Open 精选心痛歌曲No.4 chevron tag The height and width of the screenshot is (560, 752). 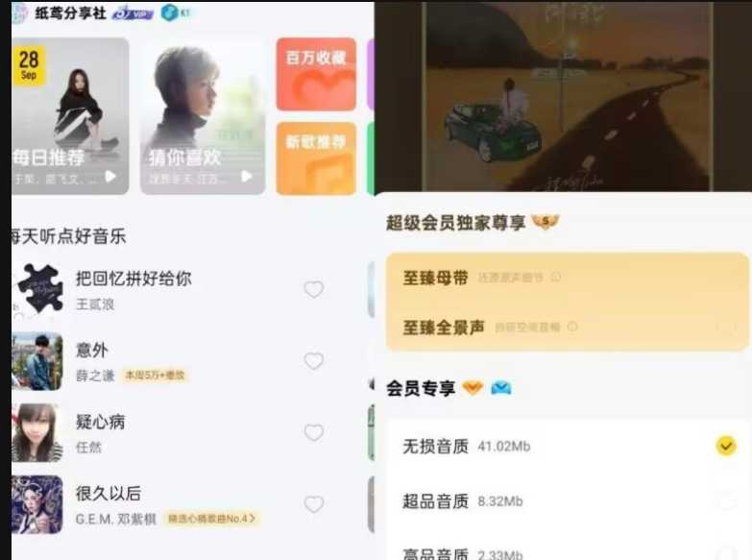pos(211,519)
